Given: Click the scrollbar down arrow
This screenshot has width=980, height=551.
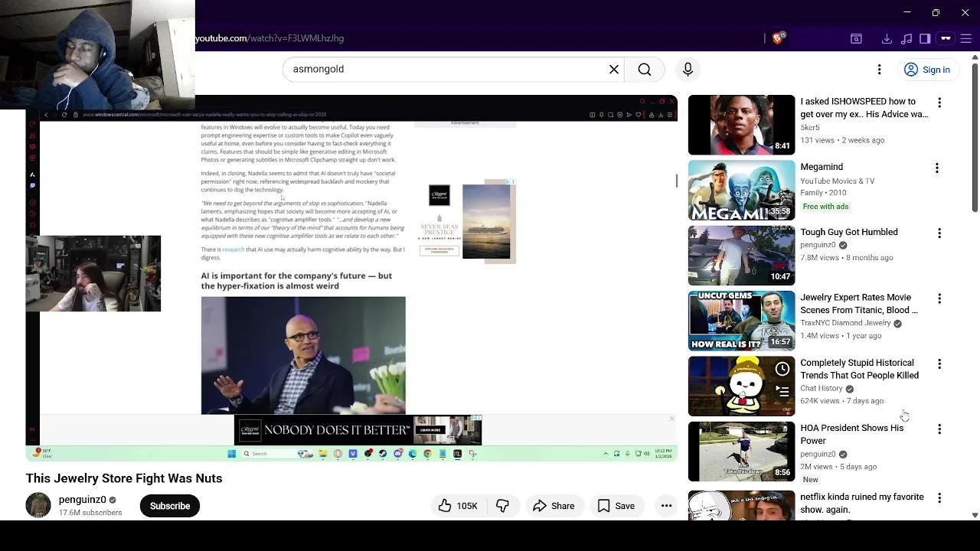Looking at the screenshot, I should pos(975,516).
